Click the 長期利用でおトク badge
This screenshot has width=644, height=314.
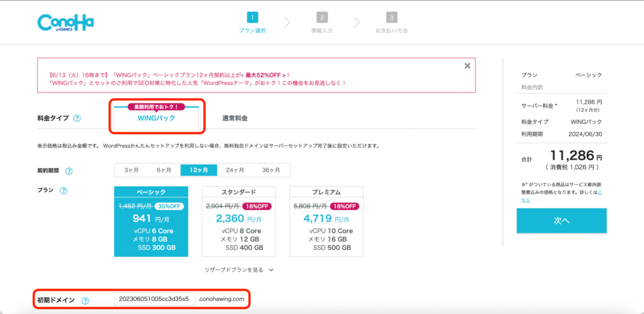coord(156,107)
